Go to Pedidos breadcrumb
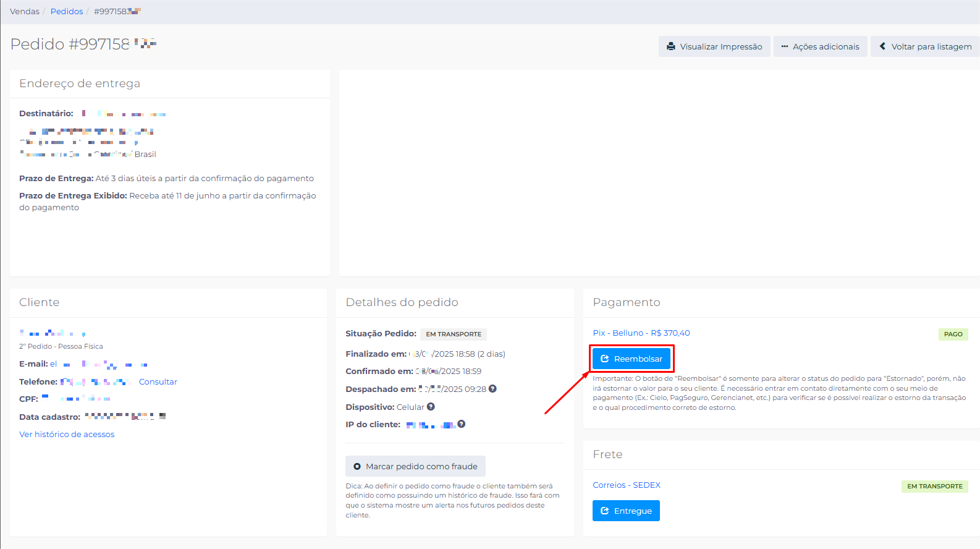This screenshot has width=980, height=549. [67, 12]
